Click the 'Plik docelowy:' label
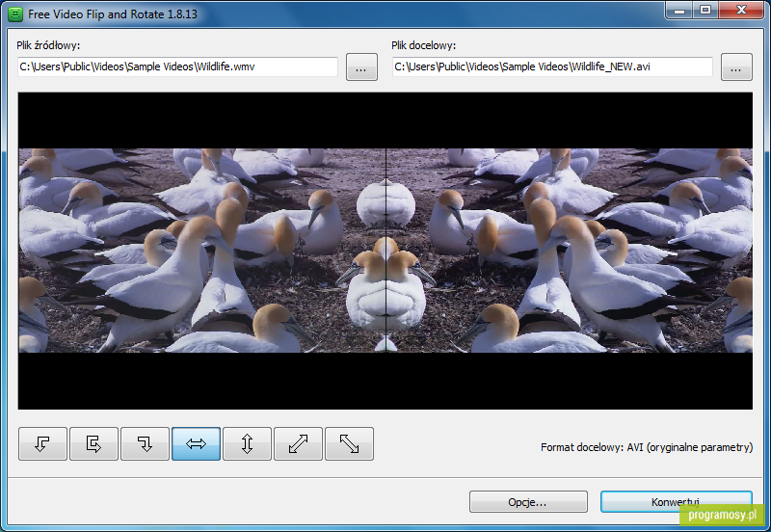 pyautogui.click(x=423, y=45)
